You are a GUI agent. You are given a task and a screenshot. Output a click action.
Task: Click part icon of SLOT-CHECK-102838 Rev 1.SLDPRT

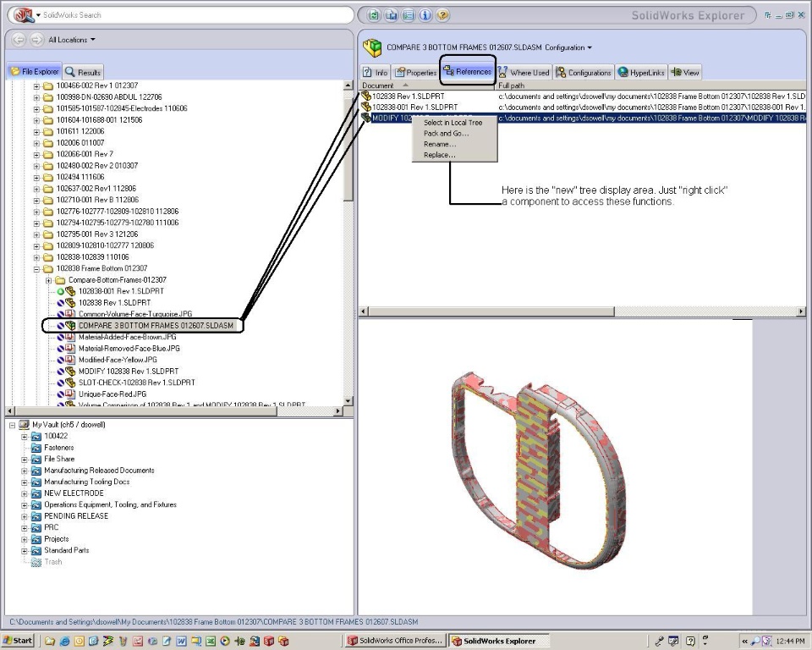click(70, 383)
